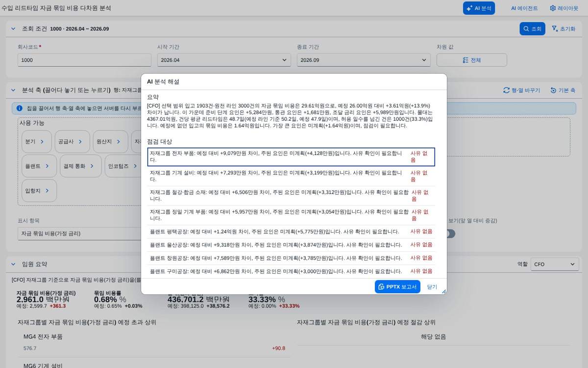588x368 pixels.
Task: Select the 자재그룹 철강·합금 소재 finding row
Action: point(291,196)
